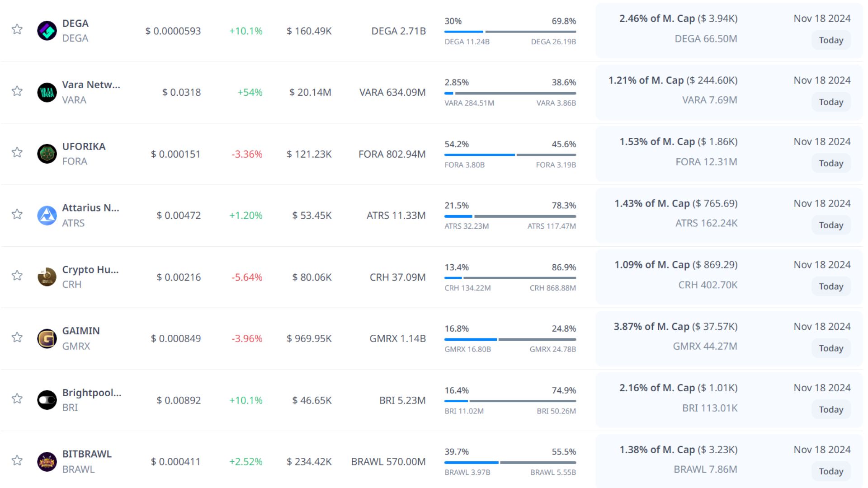Toggle watchlist star for GAIMIN

pos(17,337)
